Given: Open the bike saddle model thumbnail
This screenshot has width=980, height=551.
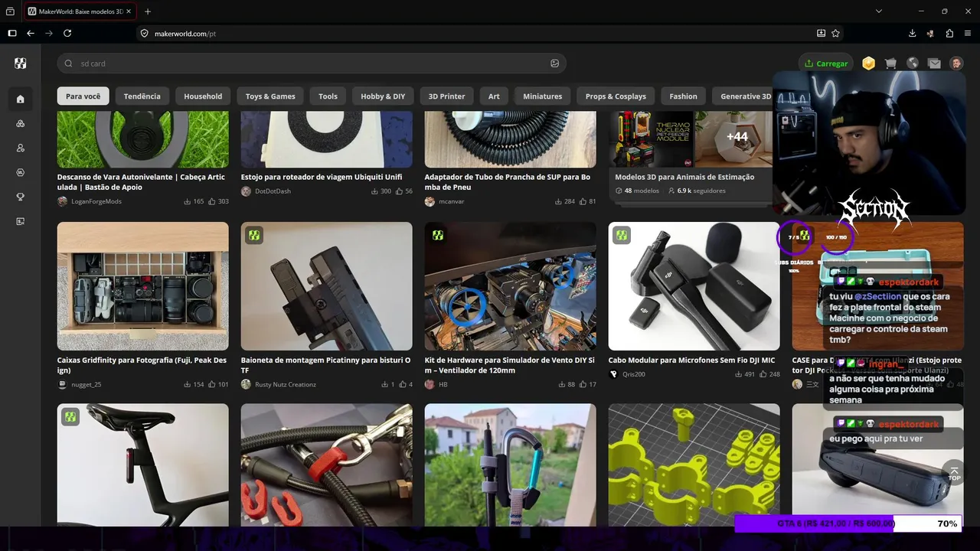Looking at the screenshot, I should point(143,465).
